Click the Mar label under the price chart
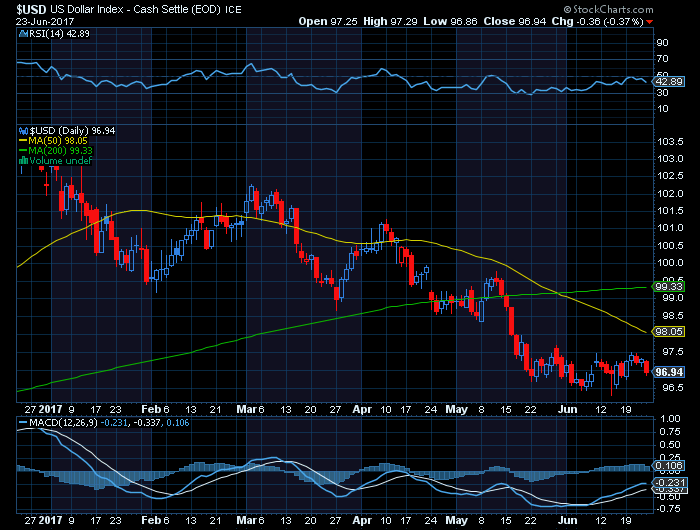The height and width of the screenshot is (530, 700). tap(246, 409)
